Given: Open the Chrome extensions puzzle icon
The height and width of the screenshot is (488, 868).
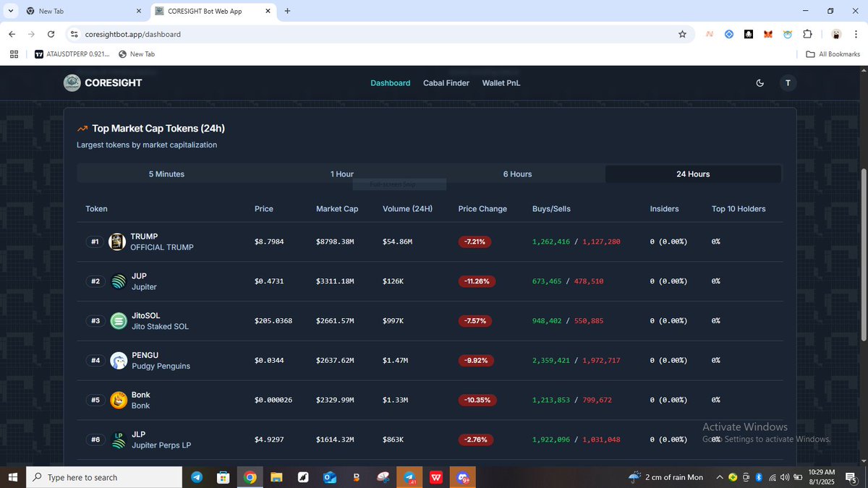Looking at the screenshot, I should click(807, 34).
